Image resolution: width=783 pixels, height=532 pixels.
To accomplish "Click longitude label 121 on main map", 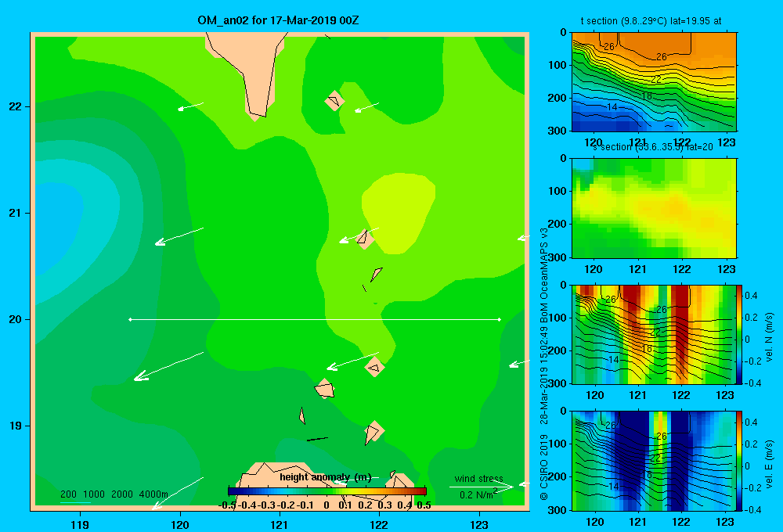I will point(280,525).
